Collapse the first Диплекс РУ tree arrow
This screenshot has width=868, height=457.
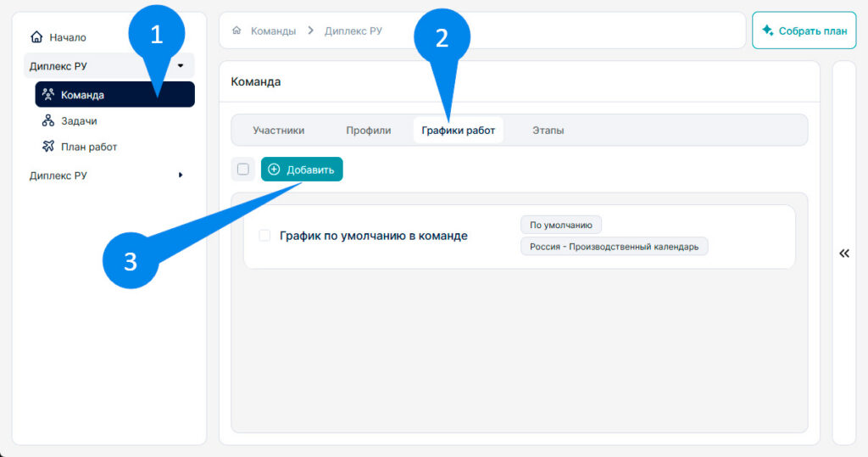(x=181, y=66)
